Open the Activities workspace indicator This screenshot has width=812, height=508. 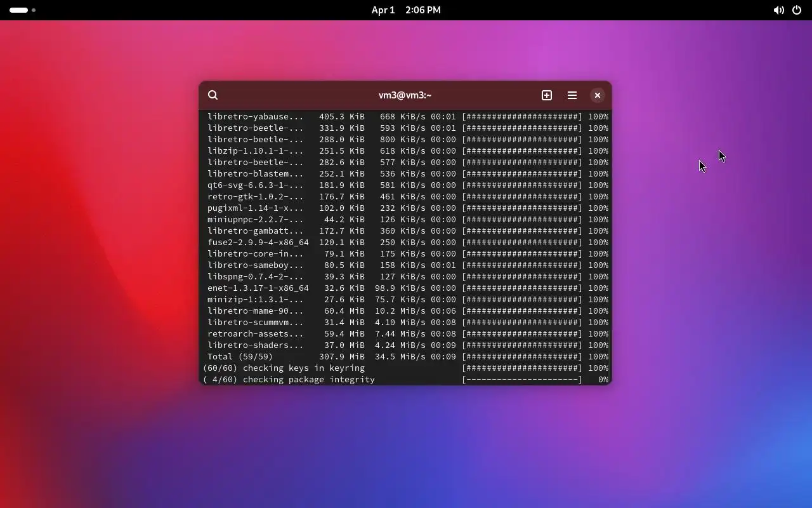pyautogui.click(x=22, y=10)
